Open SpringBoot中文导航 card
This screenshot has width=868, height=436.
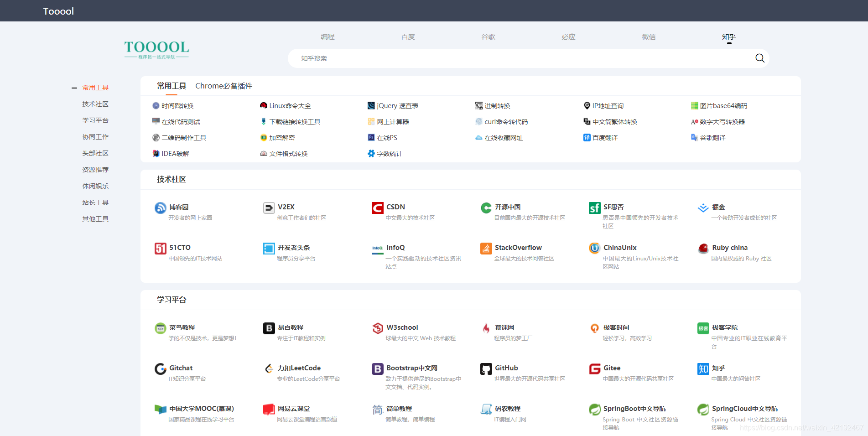(x=635, y=417)
